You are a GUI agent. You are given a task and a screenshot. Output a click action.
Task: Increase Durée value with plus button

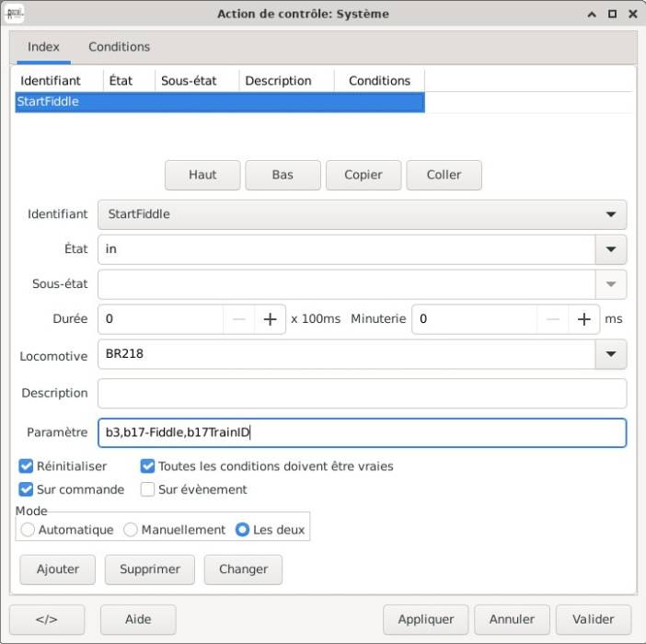[270, 319]
